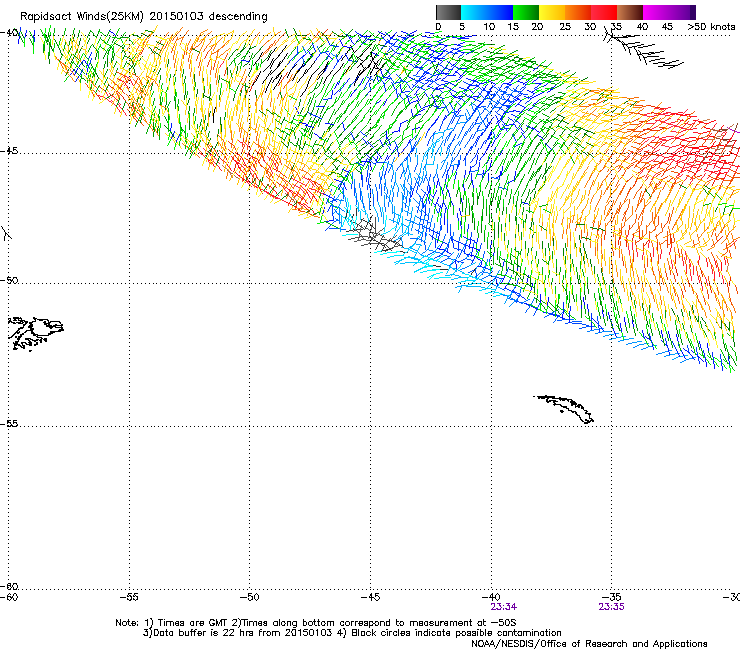Pick the green 15–20 knots legend swatch
The width and height of the screenshot is (740, 650).
[526, 12]
